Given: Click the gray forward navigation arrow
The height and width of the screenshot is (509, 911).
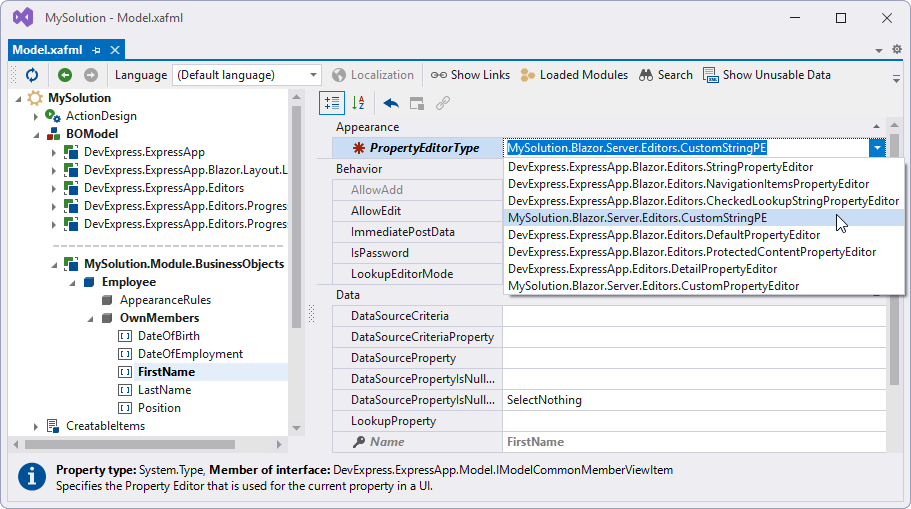Looking at the screenshot, I should point(91,75).
